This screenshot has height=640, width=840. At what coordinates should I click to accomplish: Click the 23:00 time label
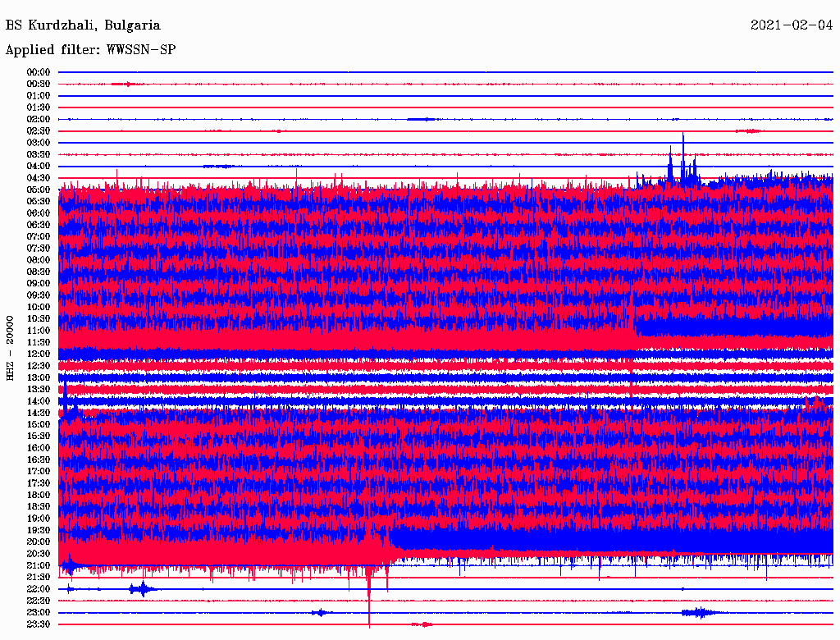[x=39, y=613]
